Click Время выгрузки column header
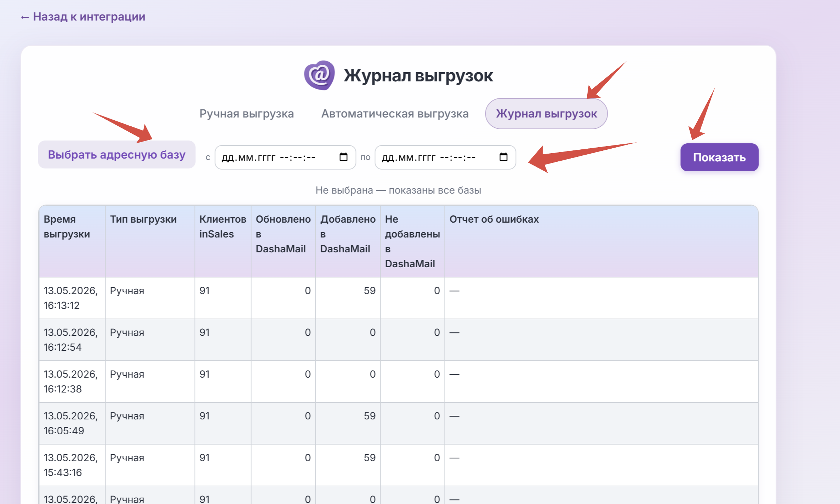Viewport: 840px width, 504px height. coord(72,241)
